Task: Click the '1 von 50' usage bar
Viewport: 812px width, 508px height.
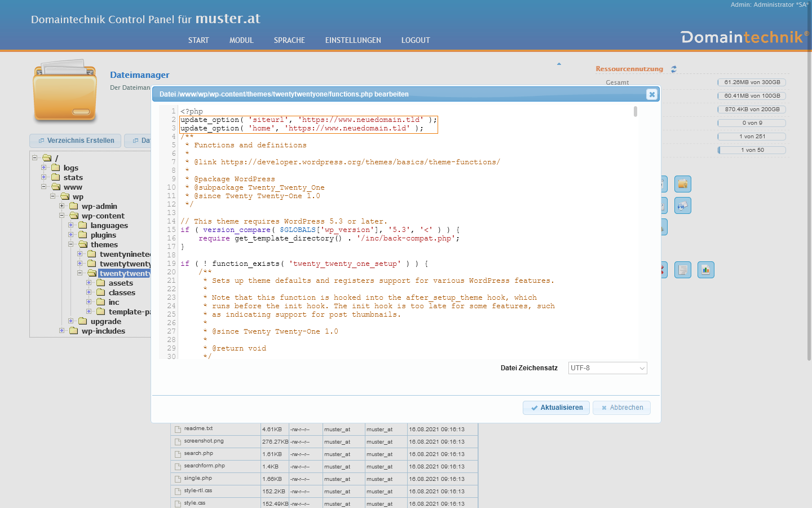Action: (752, 150)
